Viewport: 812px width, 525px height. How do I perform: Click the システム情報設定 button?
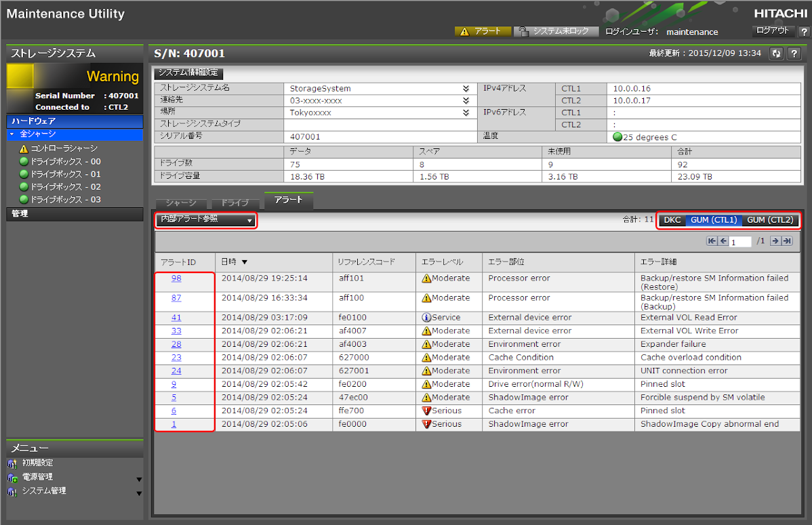(x=188, y=72)
